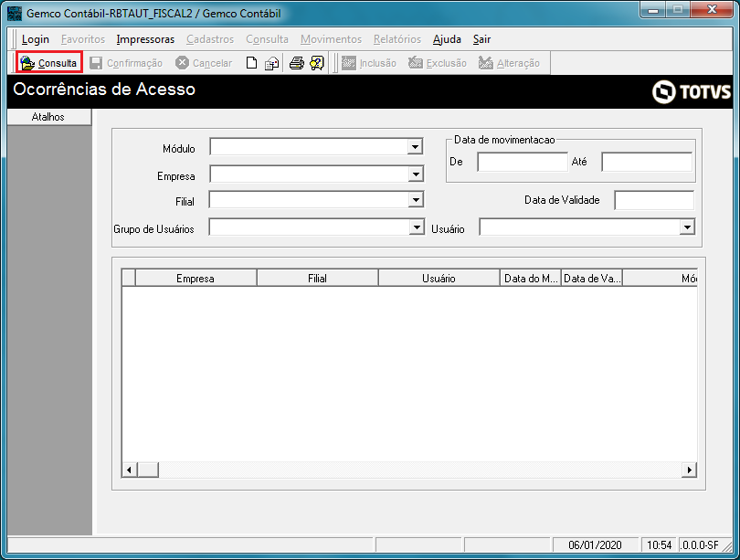
Task: Open the Impressoras menu
Action: pos(145,39)
